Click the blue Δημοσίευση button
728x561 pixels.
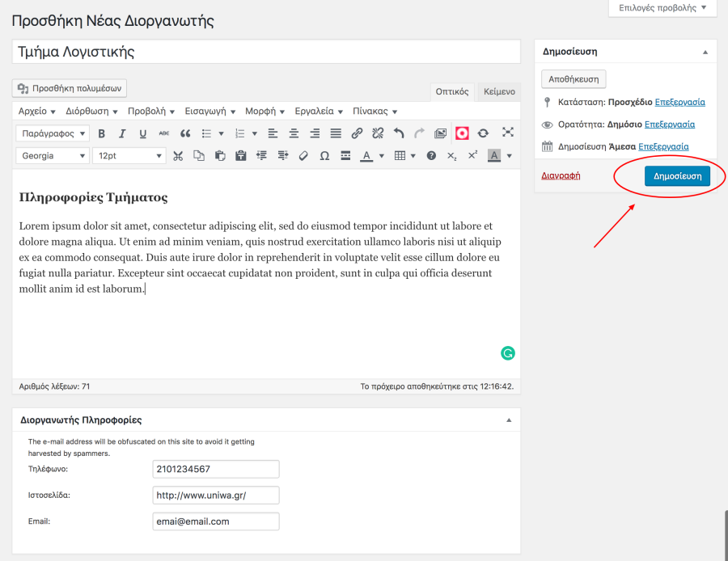tap(677, 175)
